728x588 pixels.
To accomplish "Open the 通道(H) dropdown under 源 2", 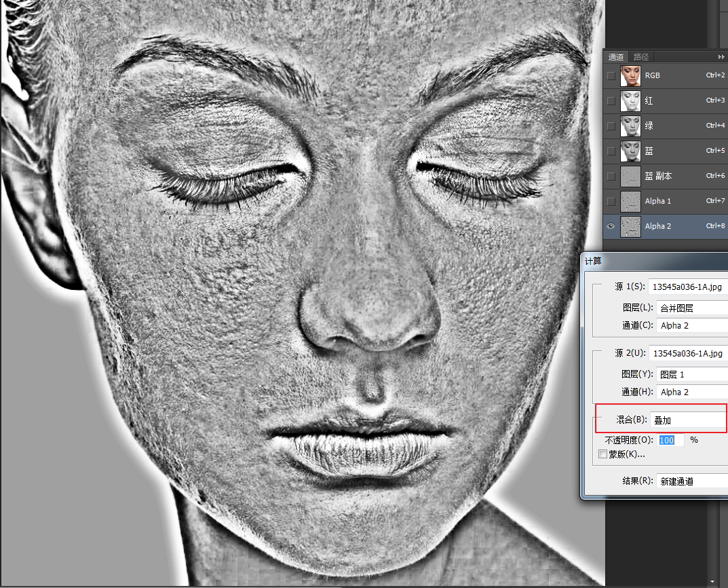I will pyautogui.click(x=692, y=392).
